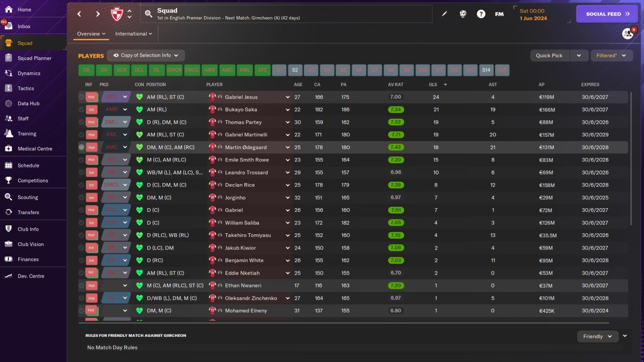Viewport: 644px width, 362px height.
Task: Click the club badge in the top bar
Action: [x=117, y=14]
